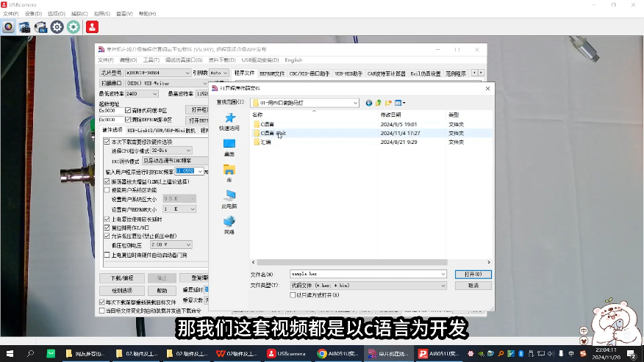Click 下载/编程 button

[x=122, y=278]
